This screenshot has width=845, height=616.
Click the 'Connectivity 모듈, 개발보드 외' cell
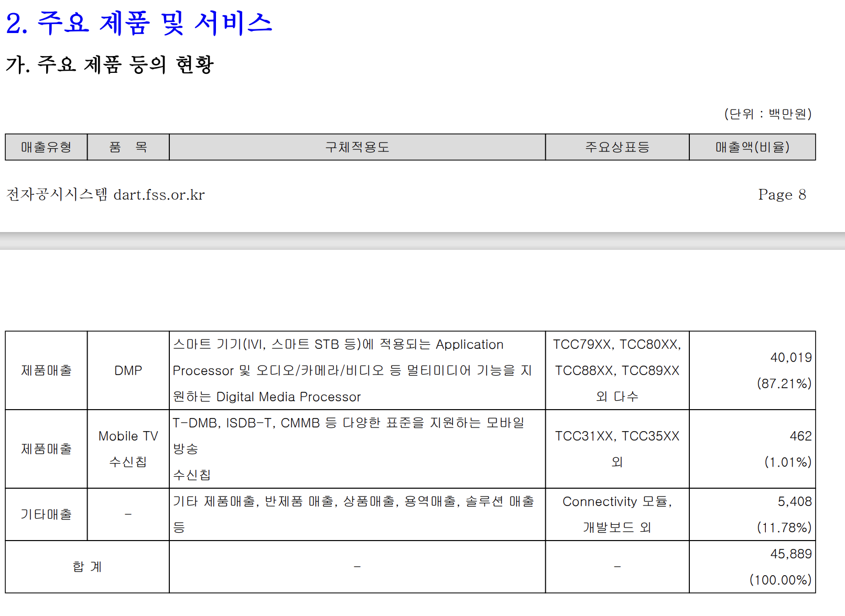(x=617, y=514)
